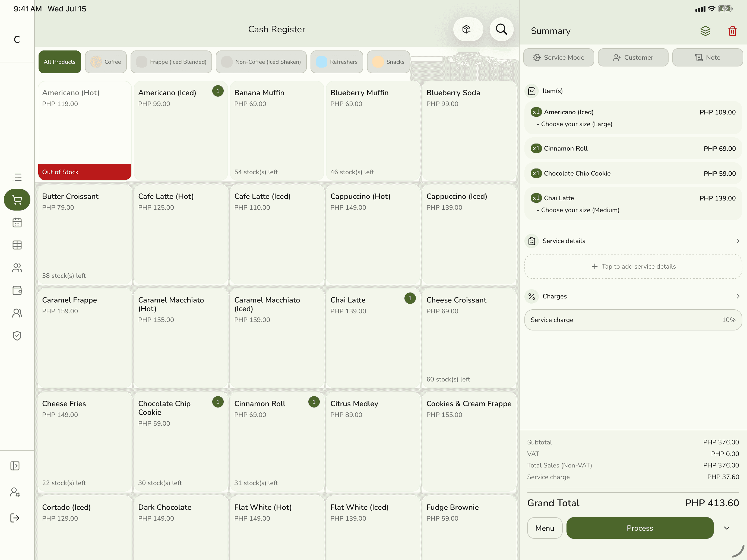
Task: Open the wallet icon in the sidebar
Action: (17, 290)
